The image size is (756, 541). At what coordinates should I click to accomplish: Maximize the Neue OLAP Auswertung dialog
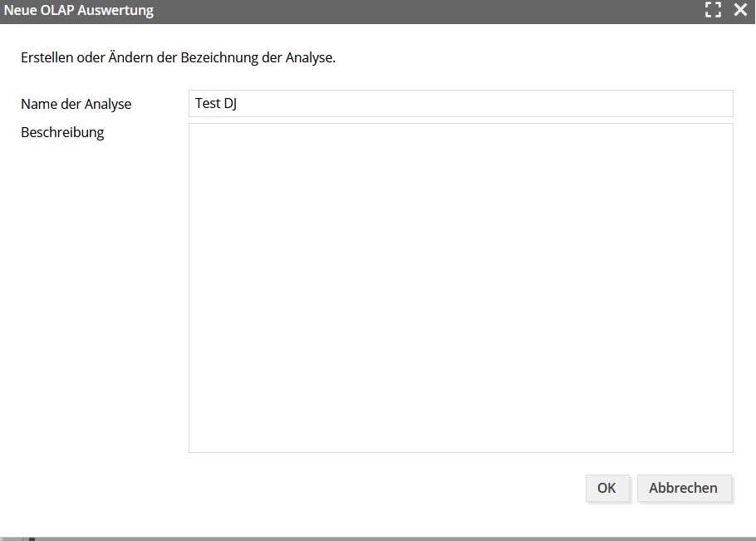[713, 9]
